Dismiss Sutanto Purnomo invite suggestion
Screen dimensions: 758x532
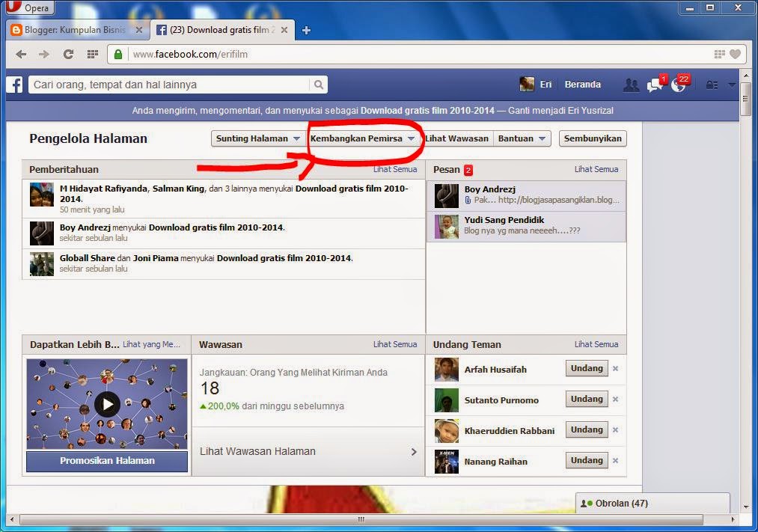(615, 400)
